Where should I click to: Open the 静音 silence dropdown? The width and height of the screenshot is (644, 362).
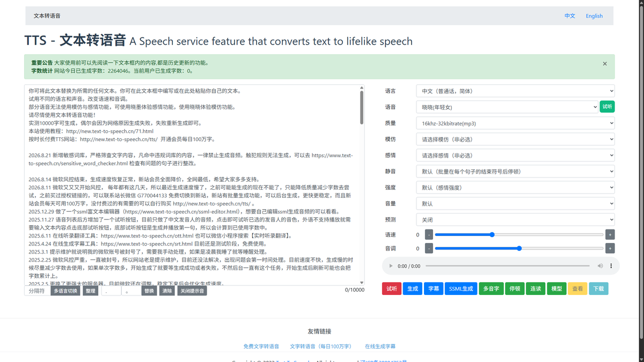tap(515, 172)
